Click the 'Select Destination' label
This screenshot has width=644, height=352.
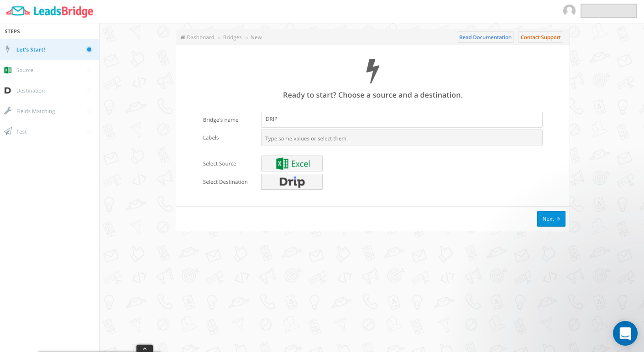click(x=225, y=182)
